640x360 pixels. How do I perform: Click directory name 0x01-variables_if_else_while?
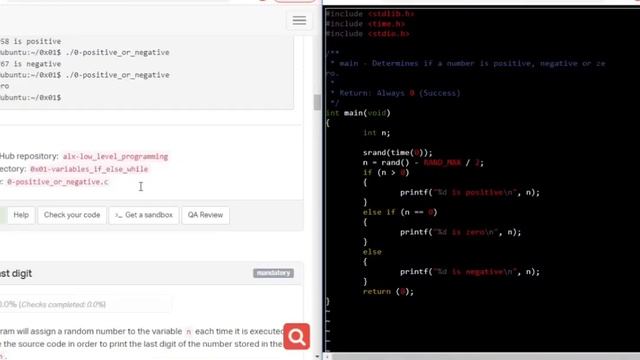[89, 169]
